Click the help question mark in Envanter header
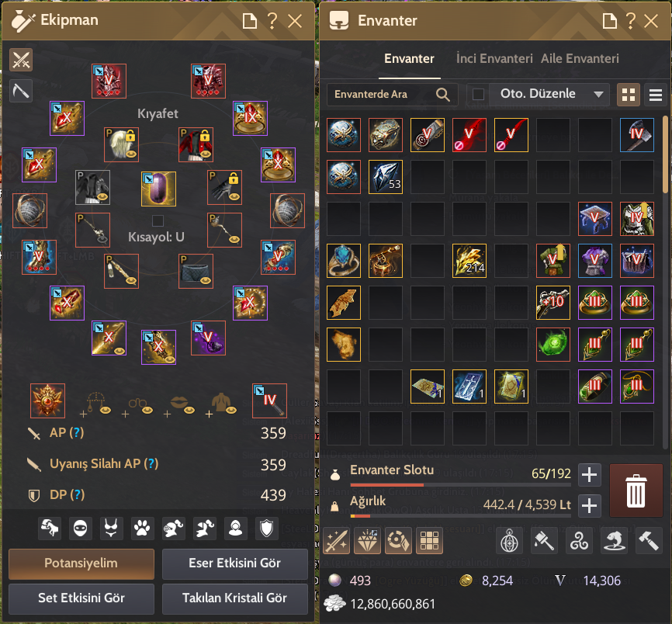This screenshot has width=672, height=624. tap(630, 21)
